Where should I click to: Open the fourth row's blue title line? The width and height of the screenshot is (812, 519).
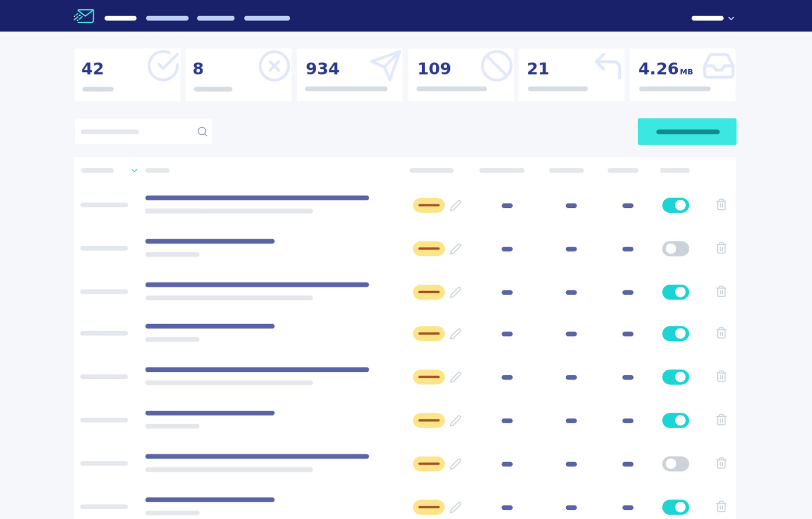coord(210,326)
